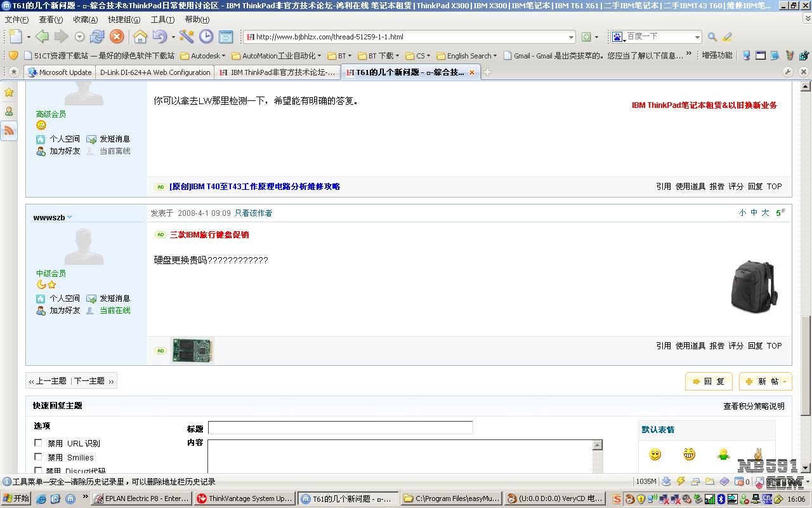Open the RSS feed sidebar icon
This screenshot has height=508, width=812.
tap(9, 131)
